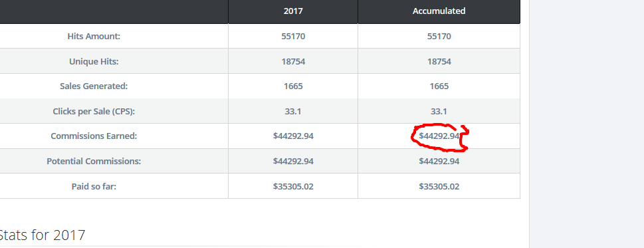Screen dimensions: 644x248
Task: Click the circled accumulated commissions earned value
Action: (439, 136)
